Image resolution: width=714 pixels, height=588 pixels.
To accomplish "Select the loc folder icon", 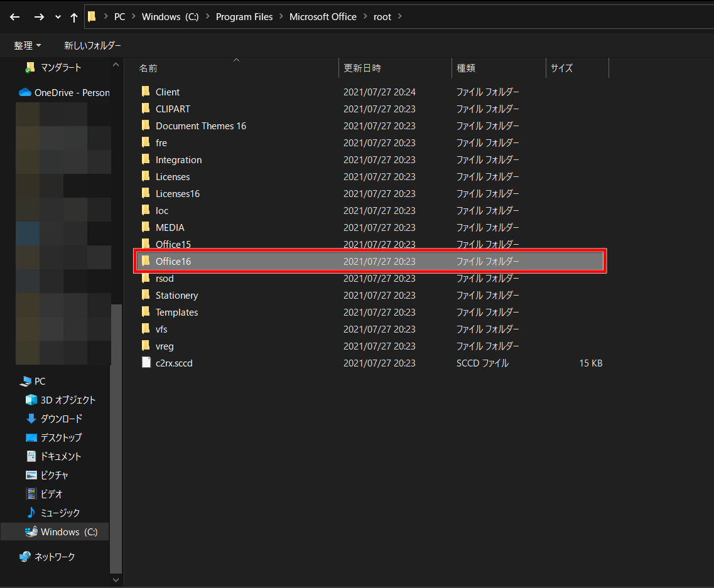I will point(146,210).
